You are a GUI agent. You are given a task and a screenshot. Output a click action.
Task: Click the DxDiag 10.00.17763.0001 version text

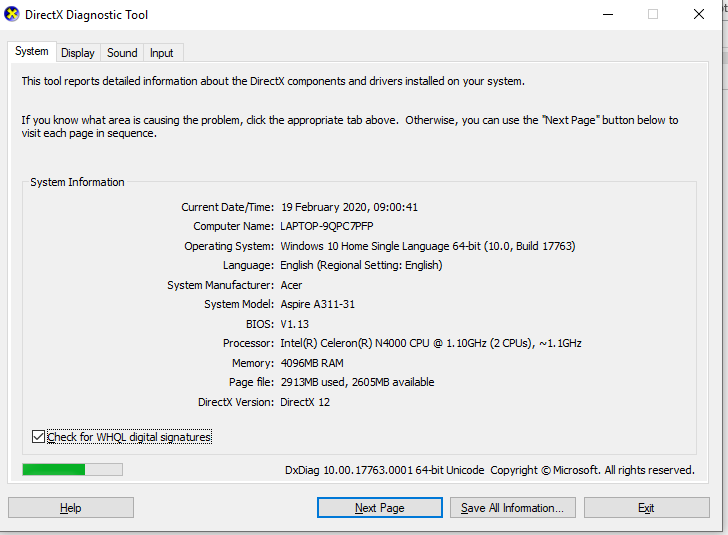pyautogui.click(x=384, y=470)
